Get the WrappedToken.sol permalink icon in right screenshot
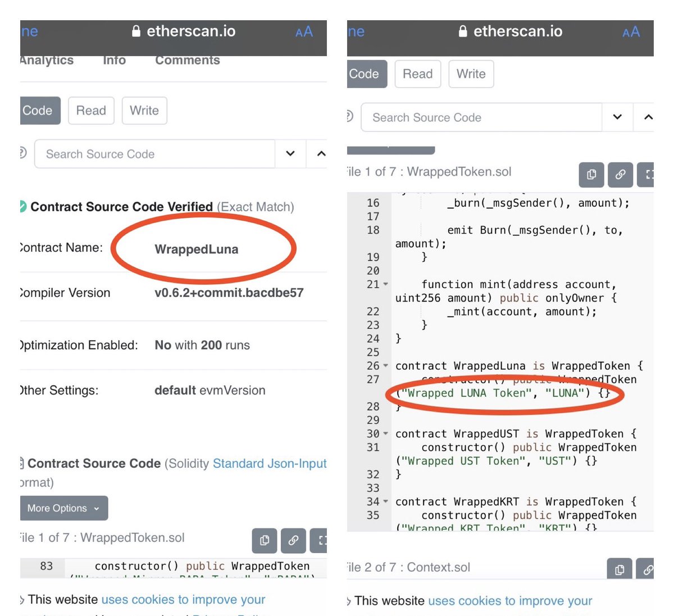The width and height of the screenshot is (674, 616). point(620,175)
